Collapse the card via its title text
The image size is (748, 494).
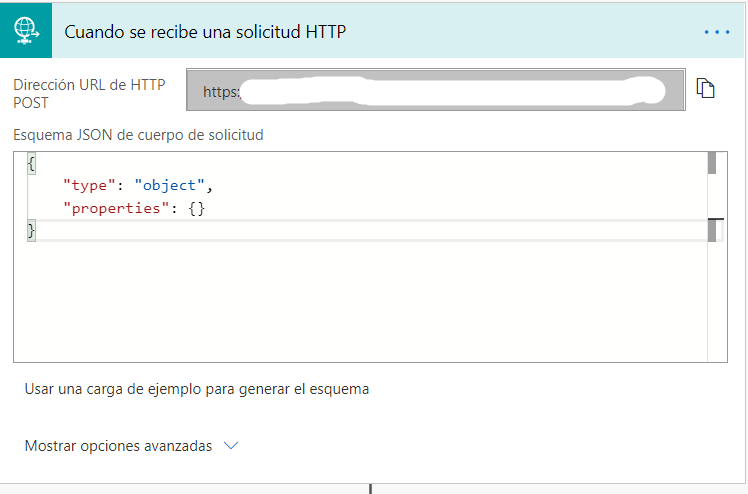(x=205, y=31)
